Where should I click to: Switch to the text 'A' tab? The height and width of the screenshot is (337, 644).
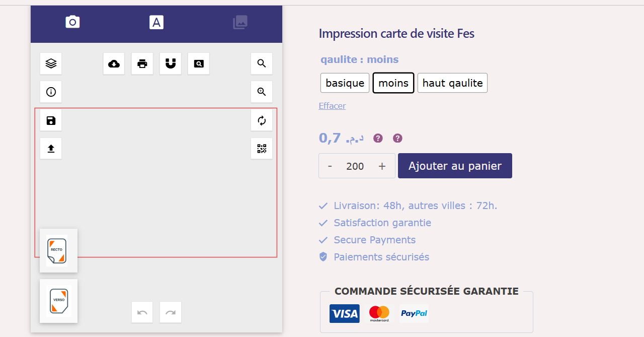coord(156,22)
